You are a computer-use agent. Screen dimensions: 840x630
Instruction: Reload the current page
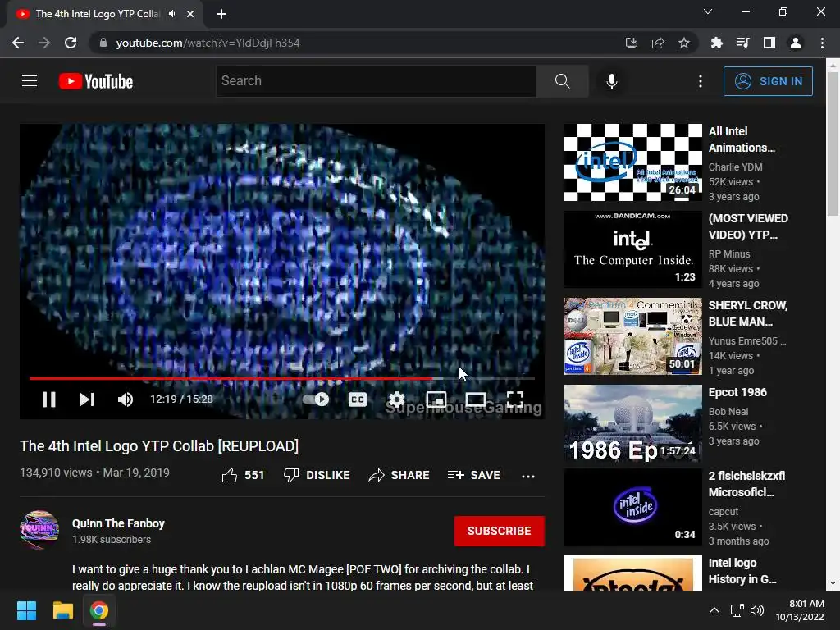(71, 43)
